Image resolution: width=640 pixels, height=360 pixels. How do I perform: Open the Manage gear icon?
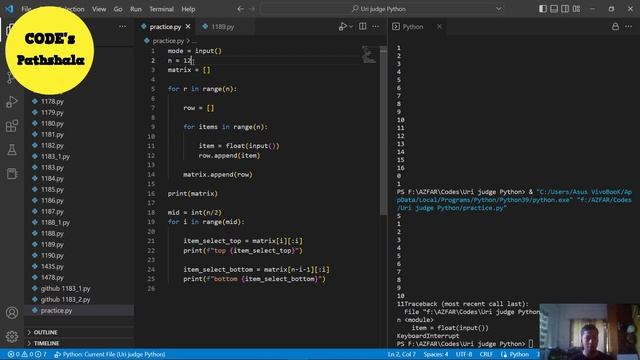[12, 336]
